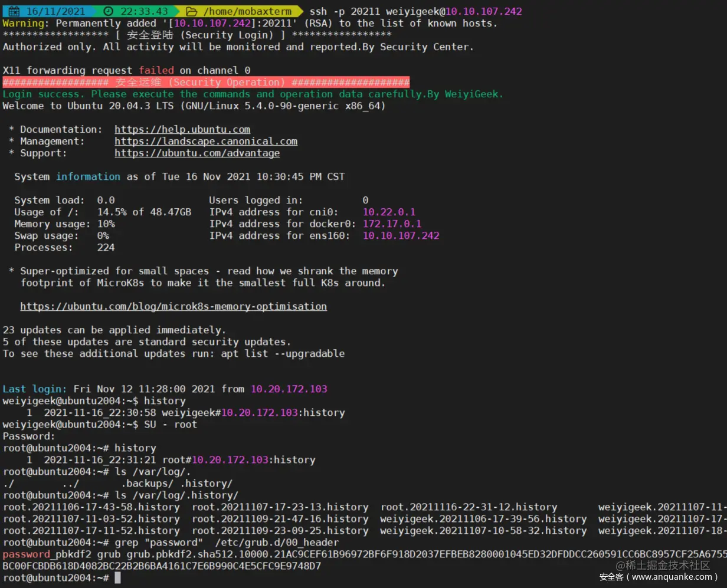The image size is (727, 588).
Task: Click the 'Processes: 224' entry
Action: coord(64,247)
